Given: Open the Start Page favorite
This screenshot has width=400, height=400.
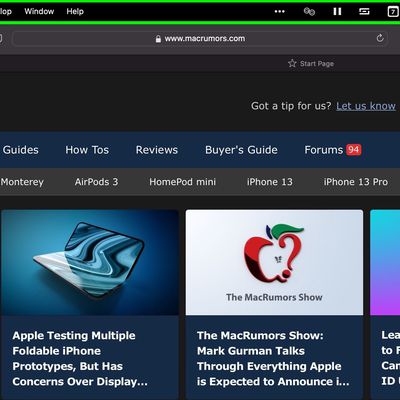Looking at the screenshot, I should tap(311, 63).
